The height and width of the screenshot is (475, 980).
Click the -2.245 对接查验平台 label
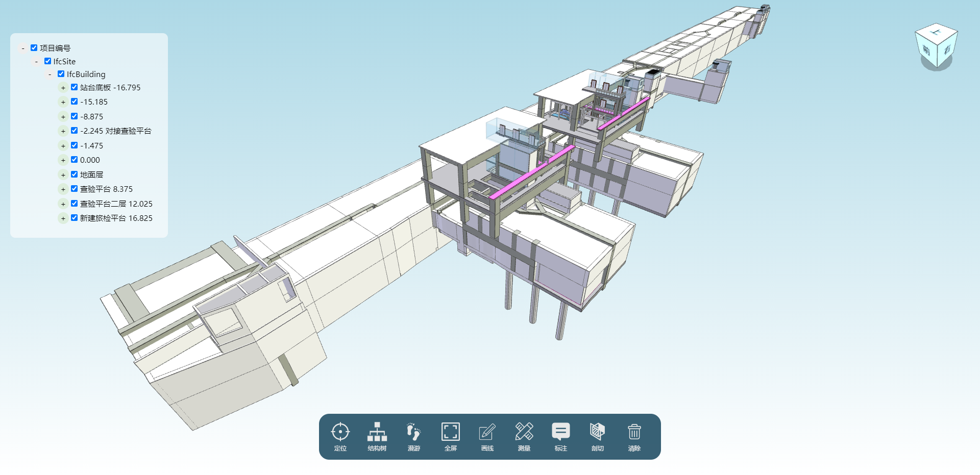pyautogui.click(x=115, y=131)
